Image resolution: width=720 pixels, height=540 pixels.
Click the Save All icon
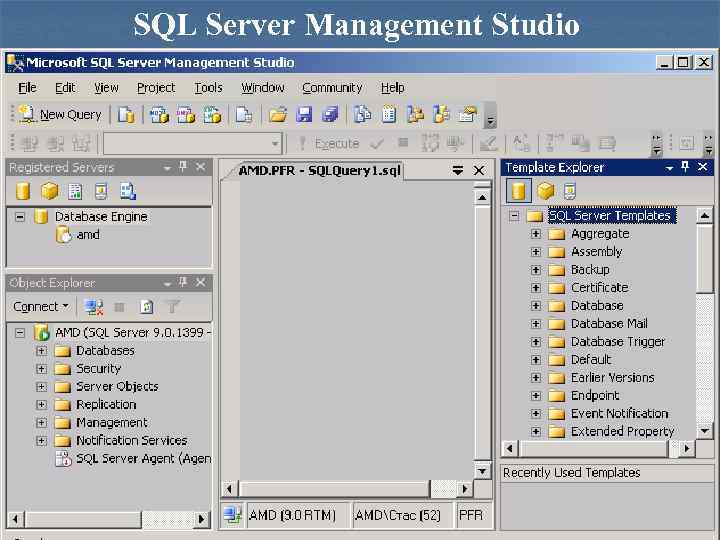point(330,115)
